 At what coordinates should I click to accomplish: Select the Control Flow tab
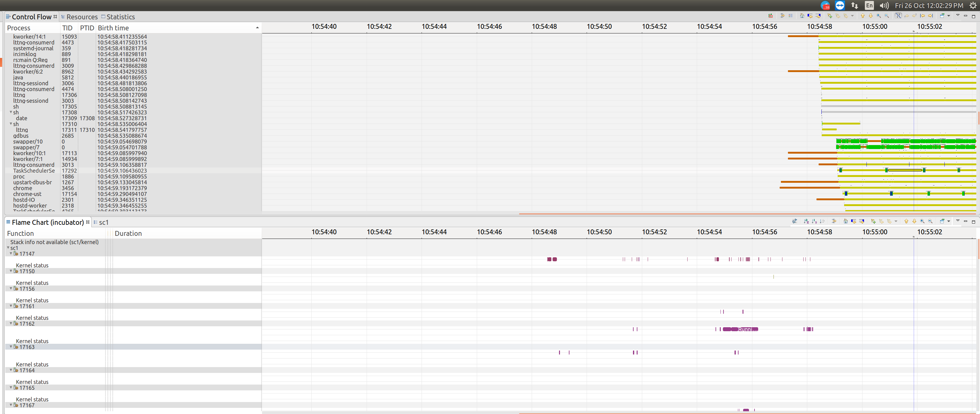click(32, 17)
